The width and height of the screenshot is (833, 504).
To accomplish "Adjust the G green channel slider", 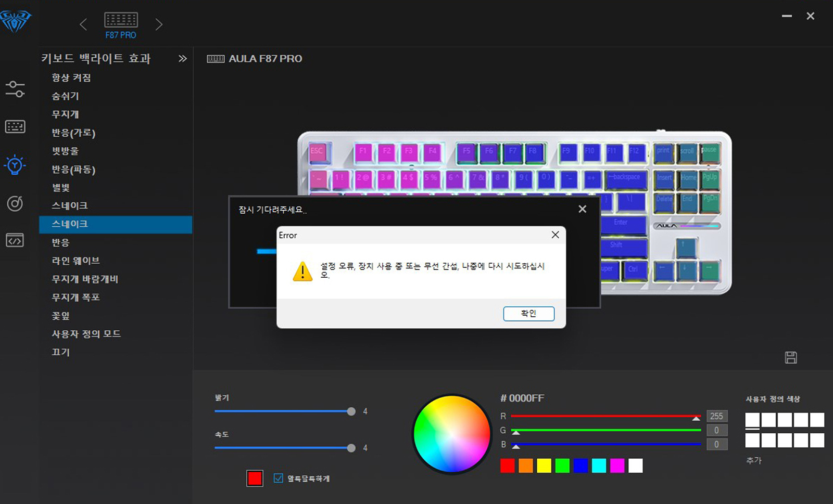I will [x=605, y=430].
